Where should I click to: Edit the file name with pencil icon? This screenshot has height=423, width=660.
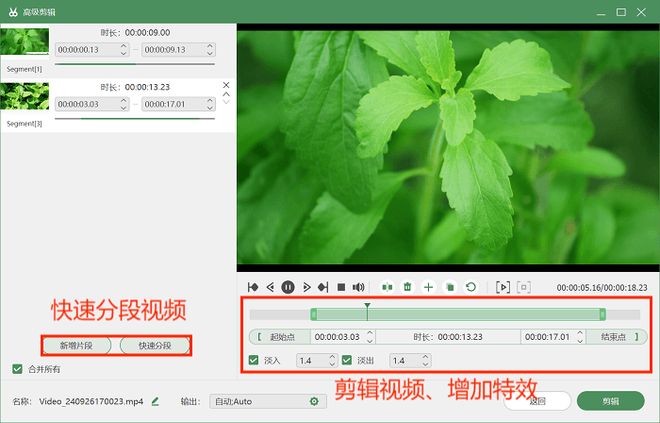point(155,401)
